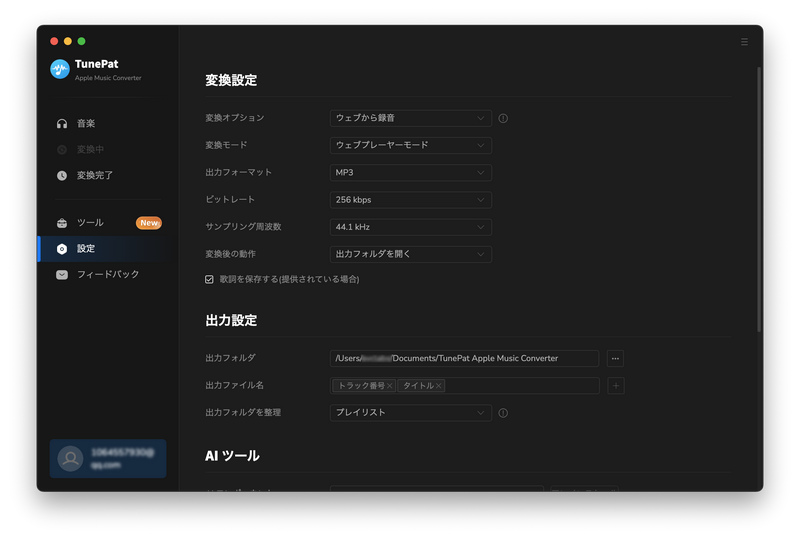Browse output folder with the ellipsis button

coord(615,358)
